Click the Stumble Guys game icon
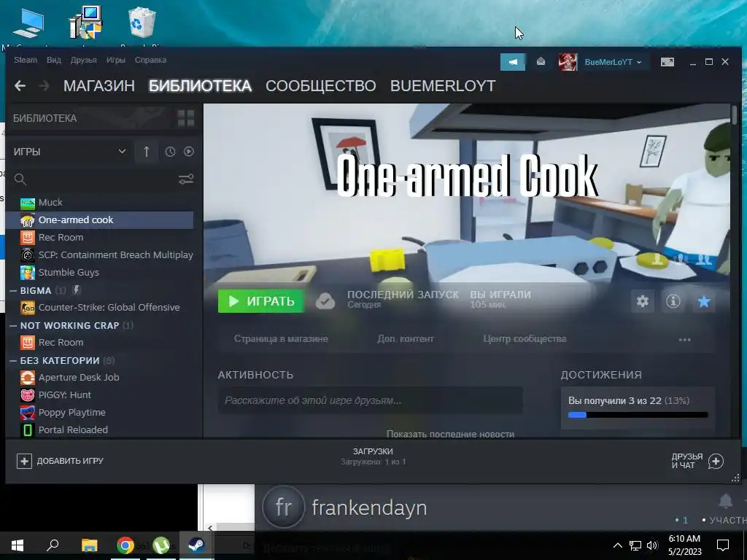The height and width of the screenshot is (560, 747). tap(28, 273)
